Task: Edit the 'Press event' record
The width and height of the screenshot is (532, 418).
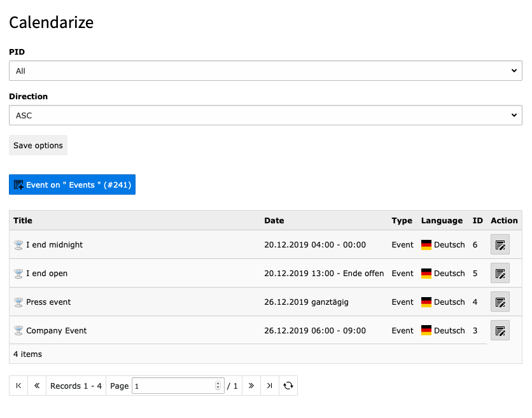Action: 500,302
